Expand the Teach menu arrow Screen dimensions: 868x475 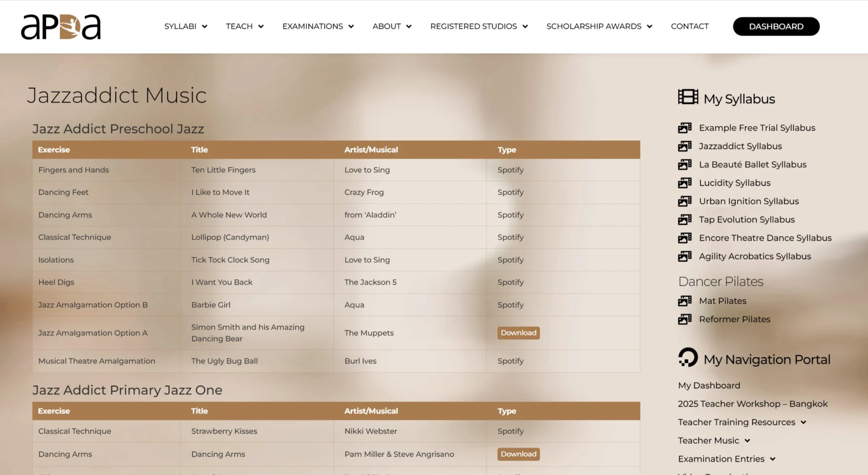(261, 27)
